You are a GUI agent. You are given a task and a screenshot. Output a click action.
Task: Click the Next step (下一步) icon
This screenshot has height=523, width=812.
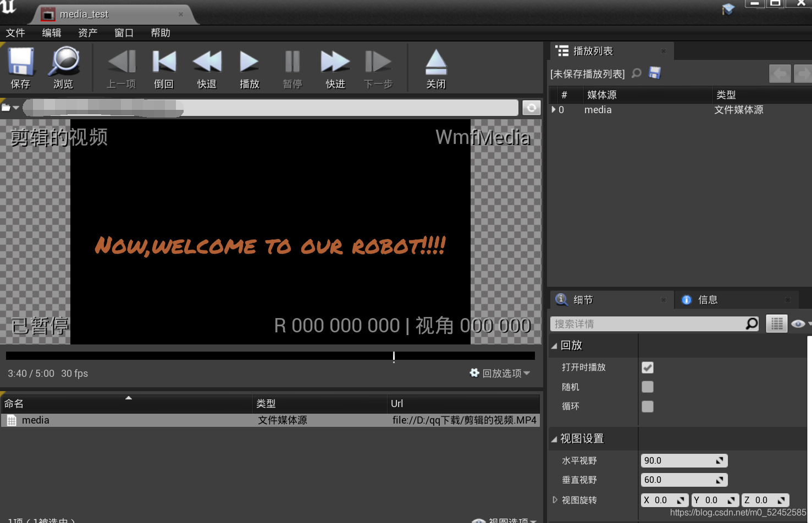pos(378,62)
